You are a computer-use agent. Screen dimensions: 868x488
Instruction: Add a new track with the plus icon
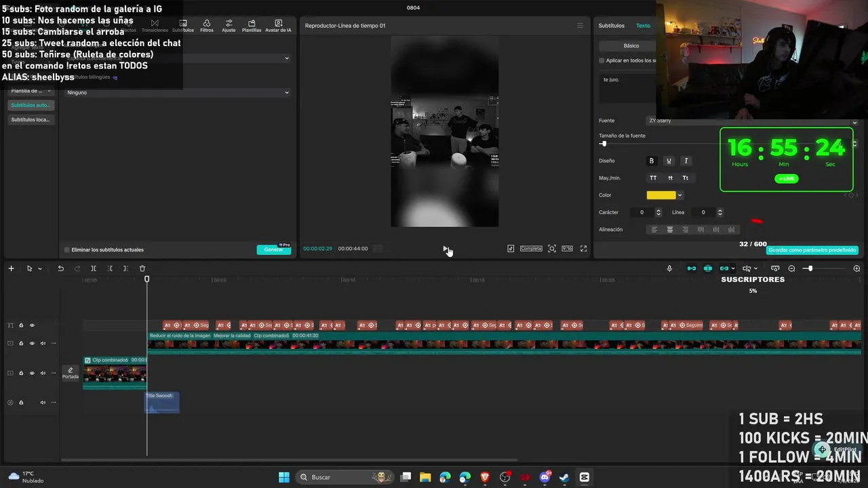pos(11,268)
